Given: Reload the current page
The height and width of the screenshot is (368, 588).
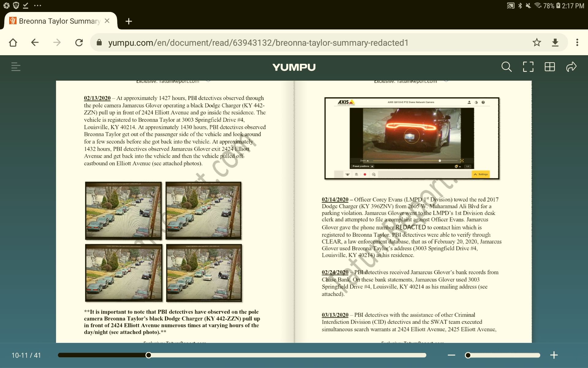Looking at the screenshot, I should 79,42.
